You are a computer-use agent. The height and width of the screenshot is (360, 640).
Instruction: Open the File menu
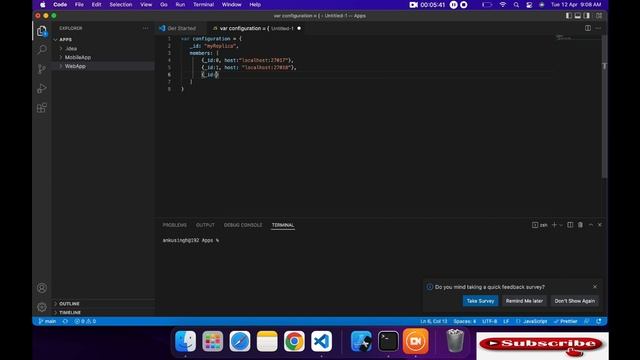(79, 4)
